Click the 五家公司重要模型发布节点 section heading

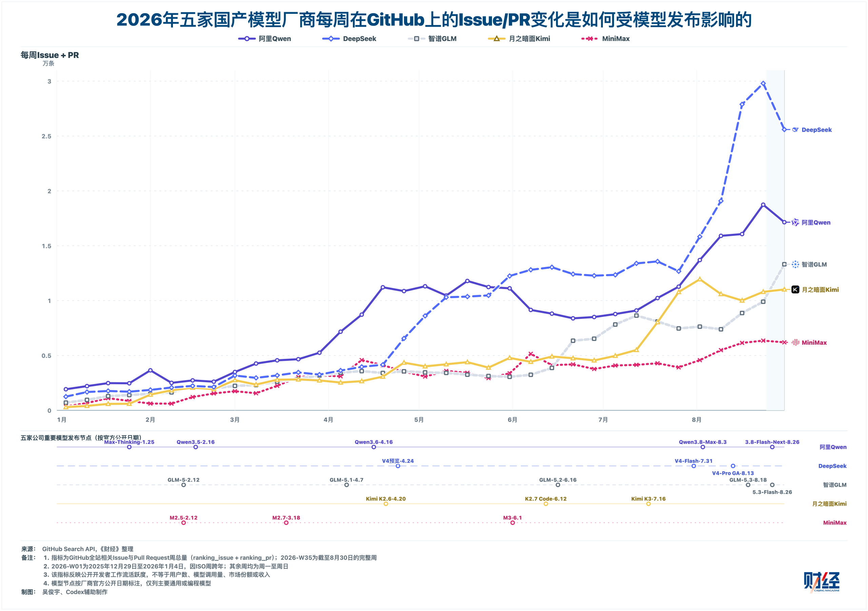click(x=81, y=437)
